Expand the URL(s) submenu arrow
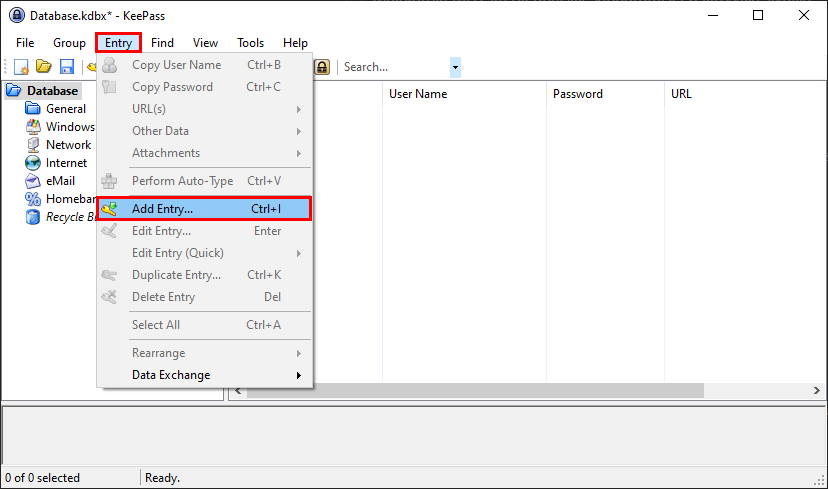The image size is (828, 489). (x=299, y=109)
